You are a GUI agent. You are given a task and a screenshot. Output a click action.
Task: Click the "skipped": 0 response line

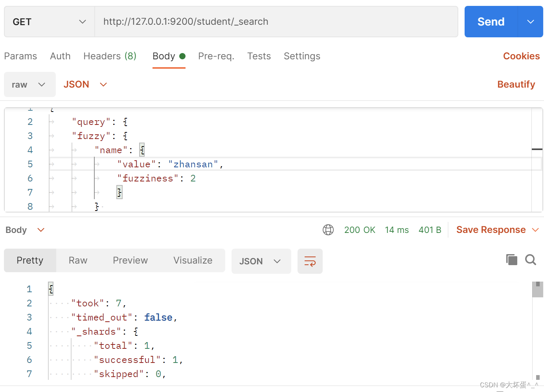click(x=130, y=374)
